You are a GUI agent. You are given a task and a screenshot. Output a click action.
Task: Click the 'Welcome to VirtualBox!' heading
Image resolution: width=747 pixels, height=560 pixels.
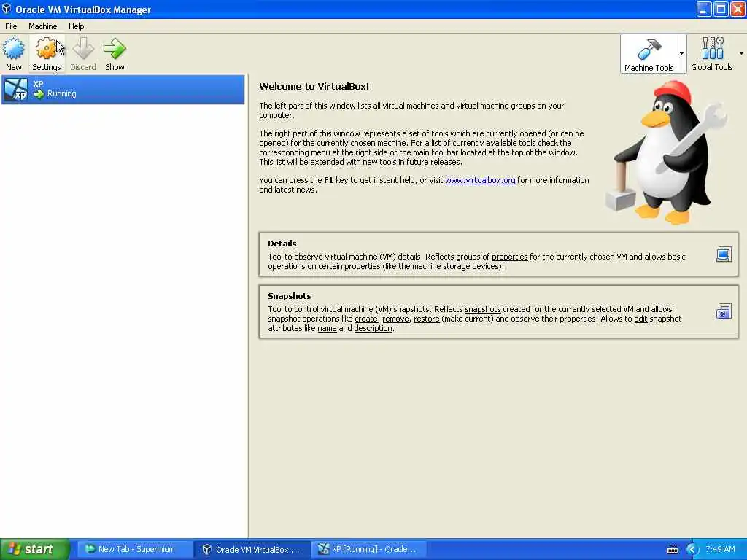pos(314,86)
